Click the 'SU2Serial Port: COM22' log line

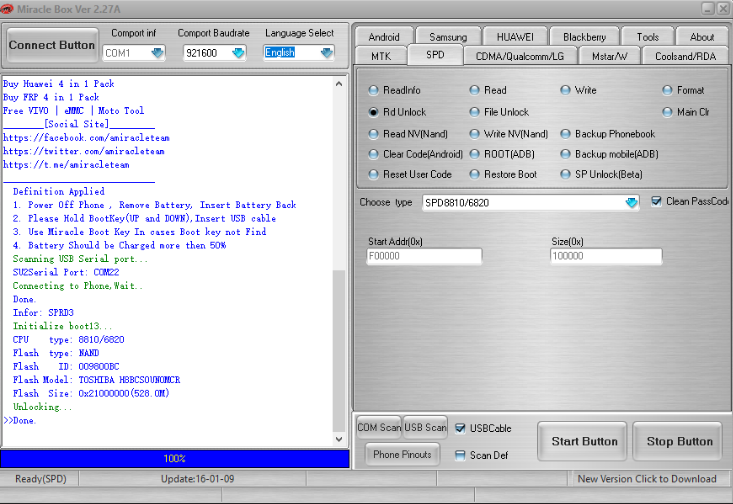66,272
